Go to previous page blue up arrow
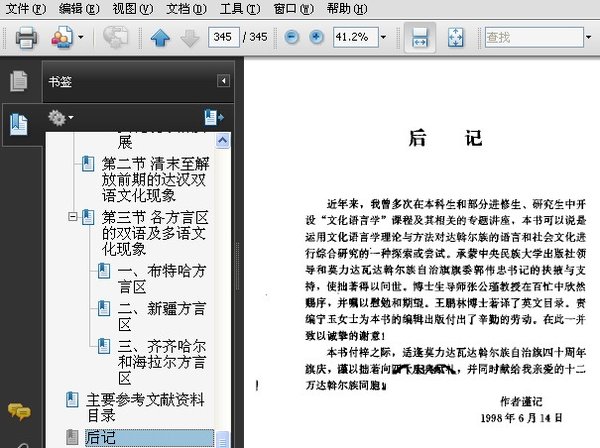 [x=160, y=37]
